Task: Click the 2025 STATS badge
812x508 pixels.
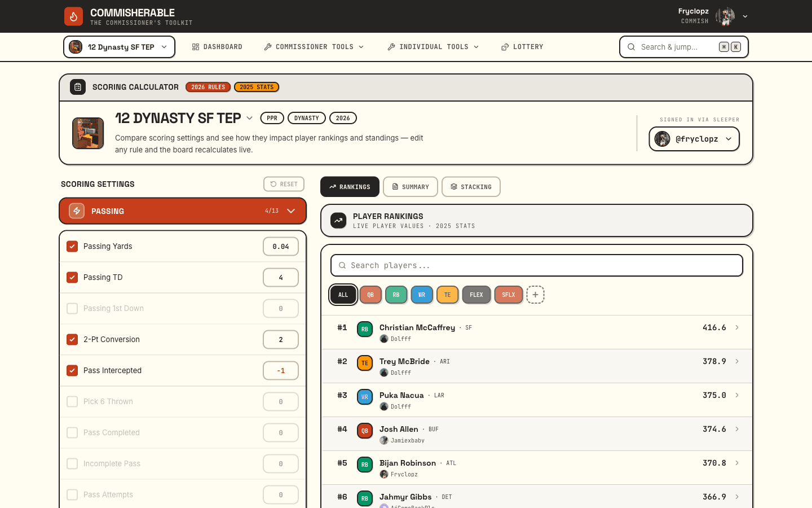Action: 257,87
